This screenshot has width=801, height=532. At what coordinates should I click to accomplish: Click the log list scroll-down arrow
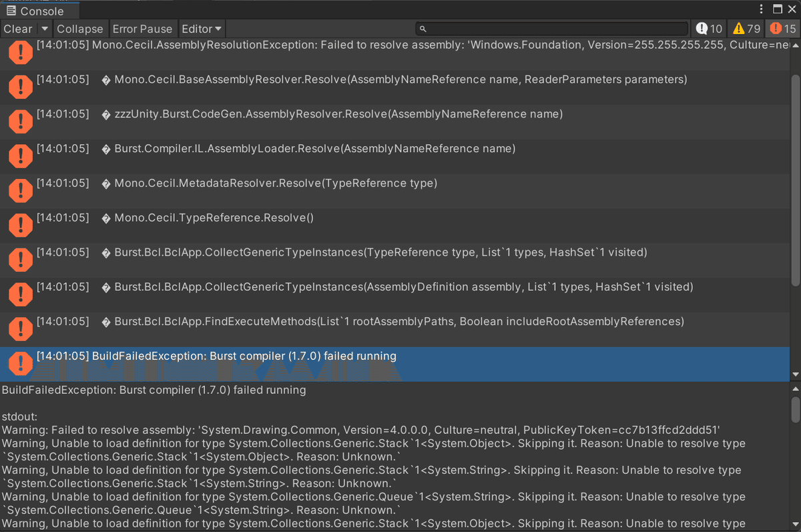794,374
